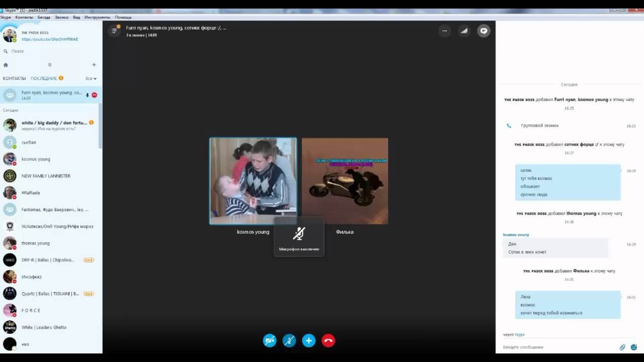Screen dimensions: 644x362
Task: Open the active Furri nyan group call conversation
Action: [x=50, y=95]
